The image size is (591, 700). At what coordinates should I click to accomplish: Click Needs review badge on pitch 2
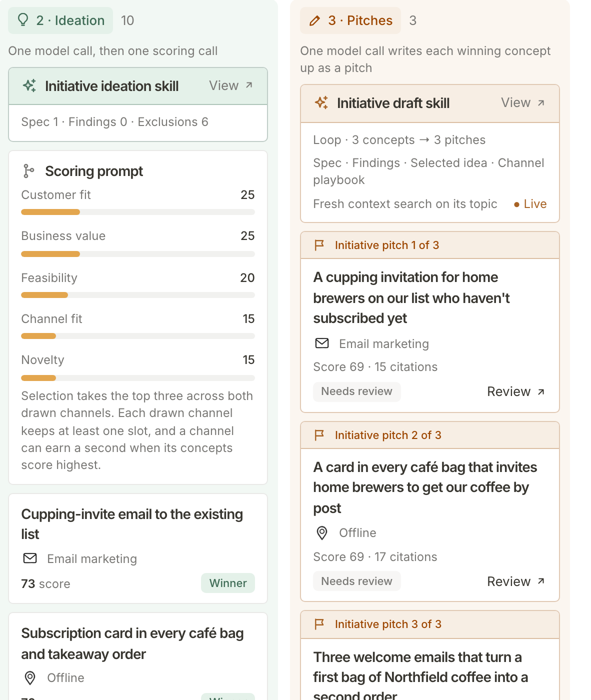(357, 581)
